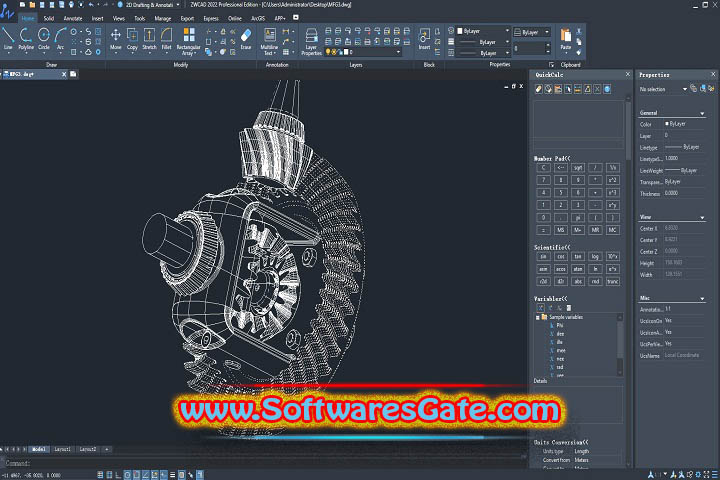Viewport: 720px width, 480px height.
Task: Collapse the Misc properties section
Action: pyautogui.click(x=702, y=299)
